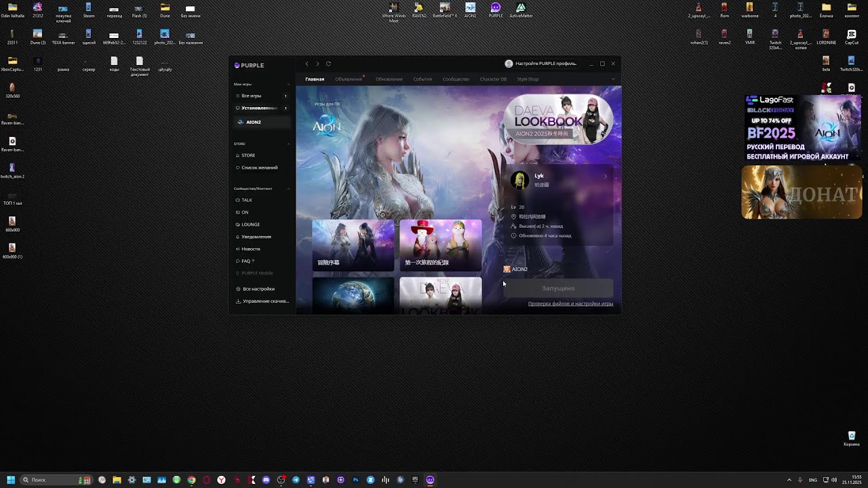
Task: Refresh the PURPLE launcher page
Action: (328, 64)
